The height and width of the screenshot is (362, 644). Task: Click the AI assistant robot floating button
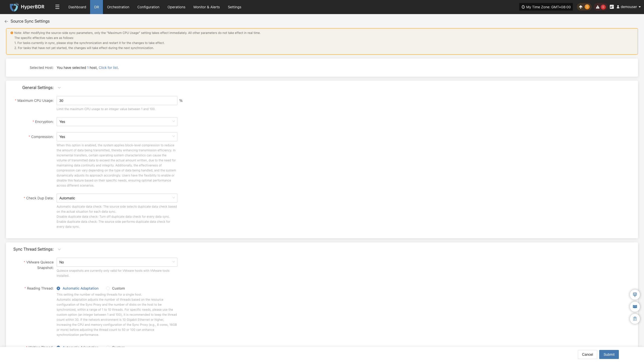635,295
